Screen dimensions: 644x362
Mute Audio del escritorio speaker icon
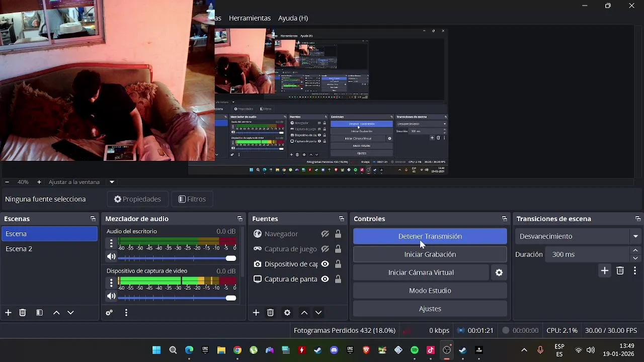pyautogui.click(x=111, y=257)
